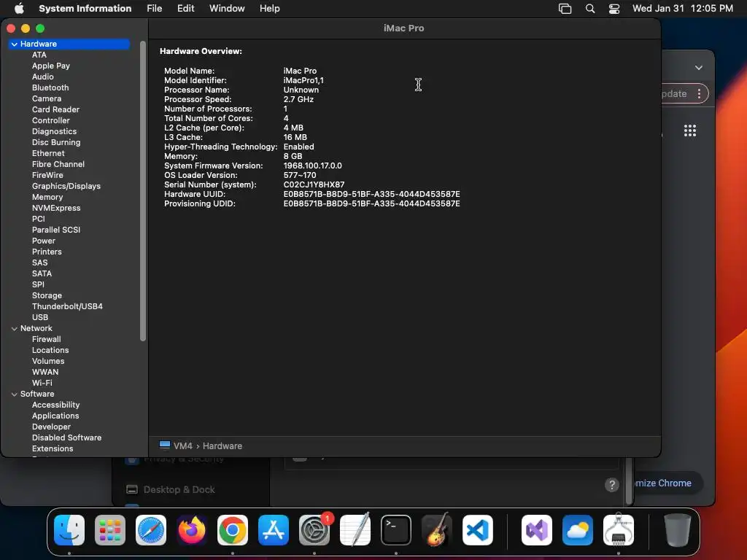Click the help question mark in System Settings
This screenshot has width=747, height=560.
tap(612, 485)
